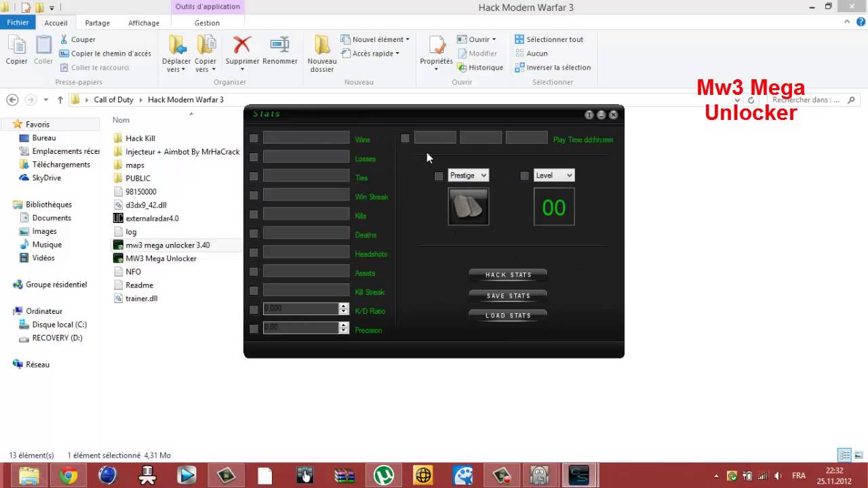
Task: Click the Couper scissors icon
Action: [x=64, y=39]
